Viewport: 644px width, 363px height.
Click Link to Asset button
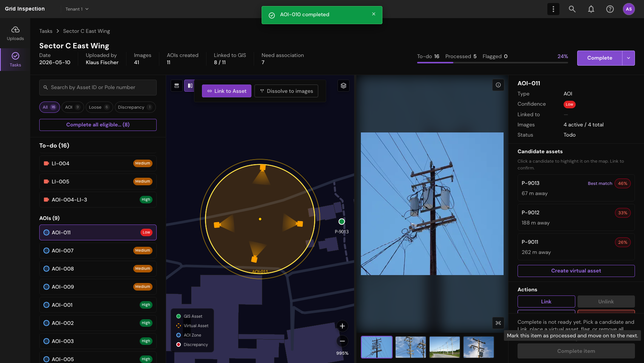pos(226,91)
